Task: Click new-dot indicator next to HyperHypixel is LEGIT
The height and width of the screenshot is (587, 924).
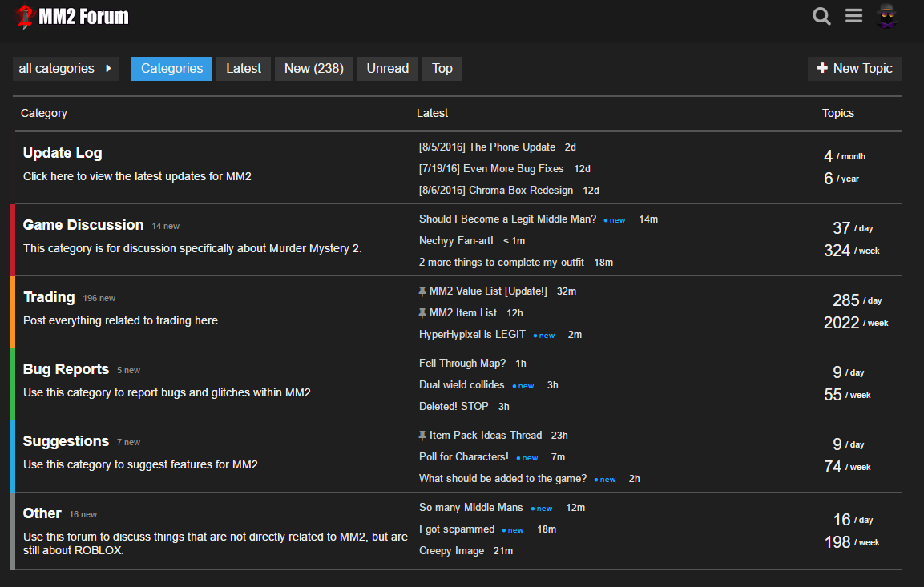Action: point(535,336)
